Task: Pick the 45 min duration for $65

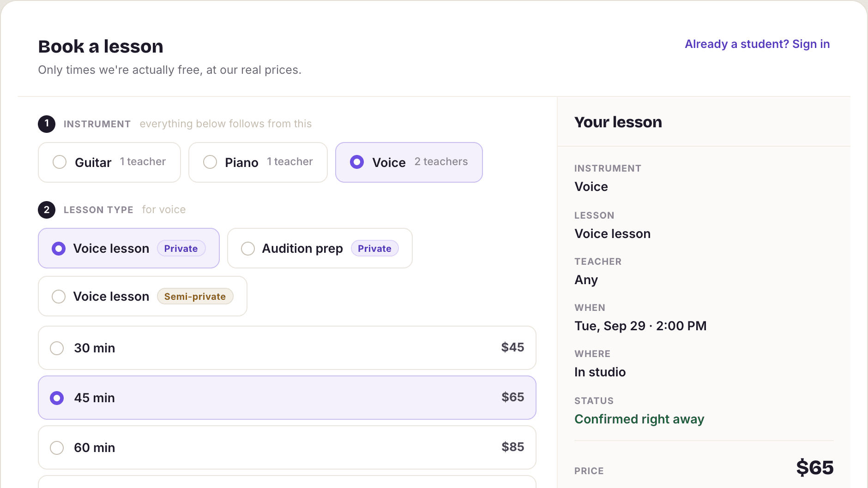Action: coord(287,398)
